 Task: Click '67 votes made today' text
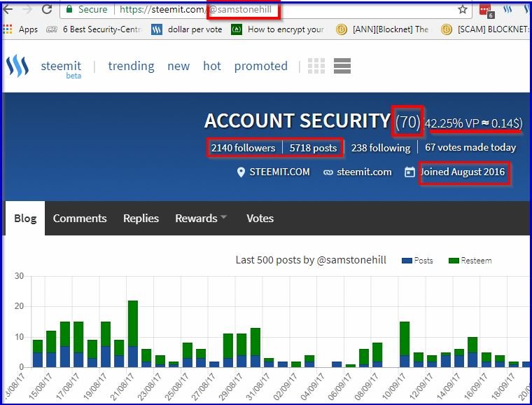tap(470, 147)
